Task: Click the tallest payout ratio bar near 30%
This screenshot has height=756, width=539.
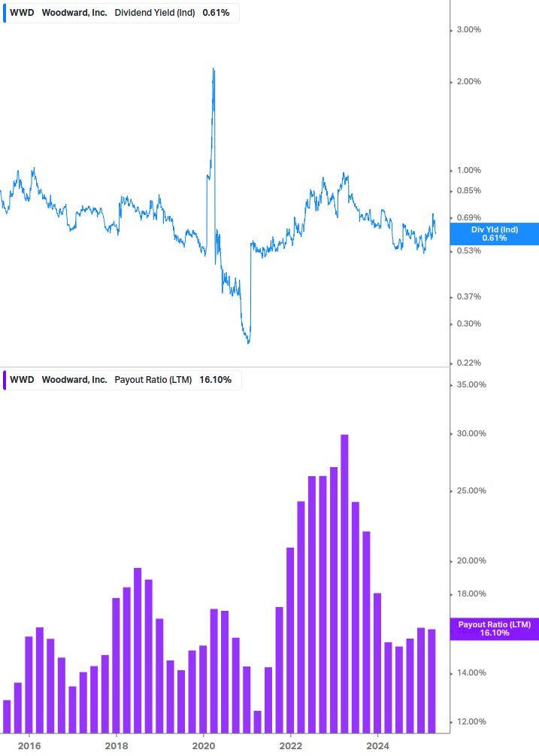Action: coord(344,584)
